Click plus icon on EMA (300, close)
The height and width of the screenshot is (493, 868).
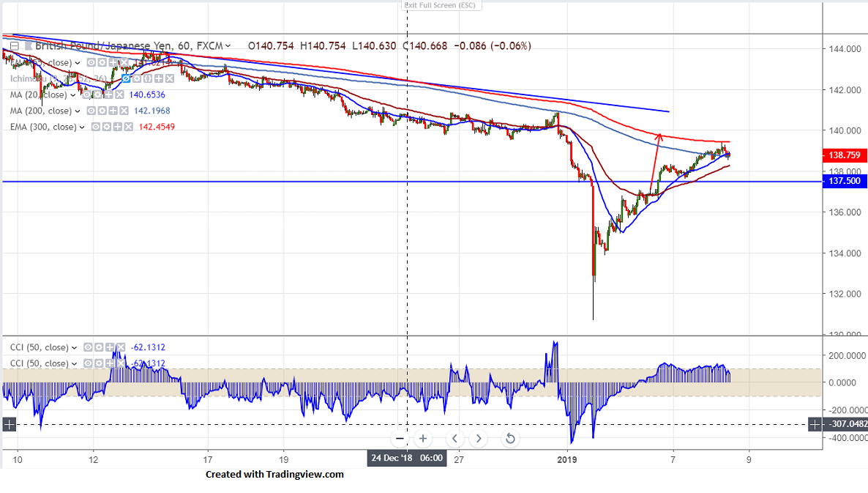pos(118,127)
